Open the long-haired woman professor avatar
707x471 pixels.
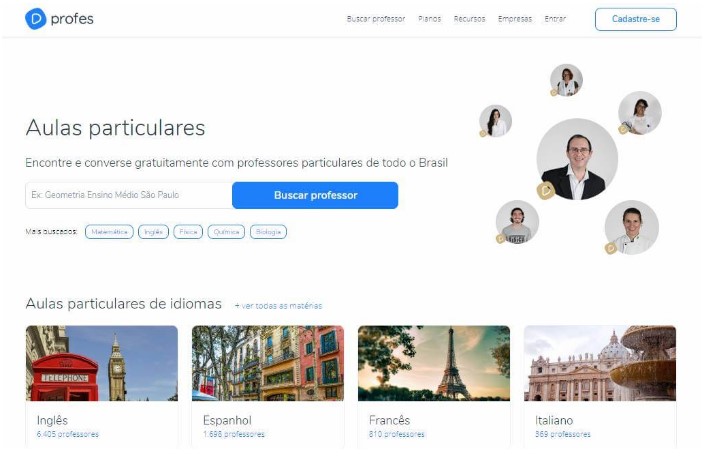coord(496,121)
